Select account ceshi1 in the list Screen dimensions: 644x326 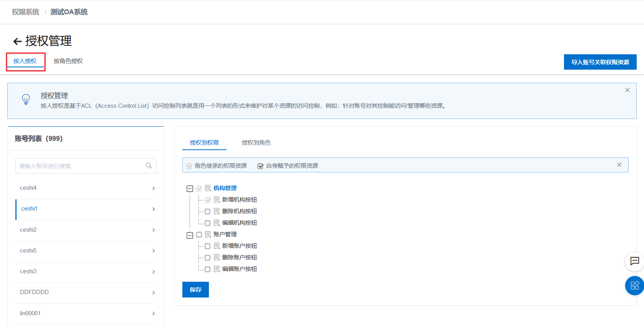pos(86,209)
